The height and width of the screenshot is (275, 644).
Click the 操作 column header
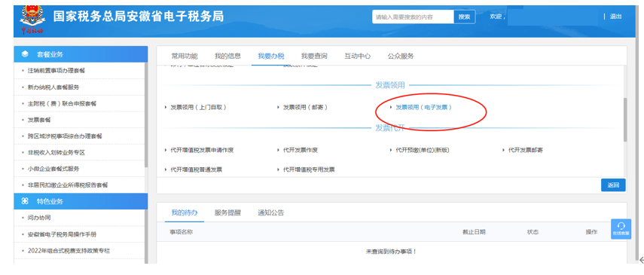(591, 232)
